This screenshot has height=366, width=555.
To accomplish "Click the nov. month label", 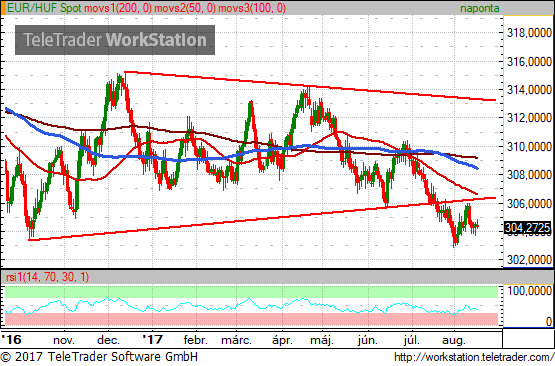I will click(64, 341).
